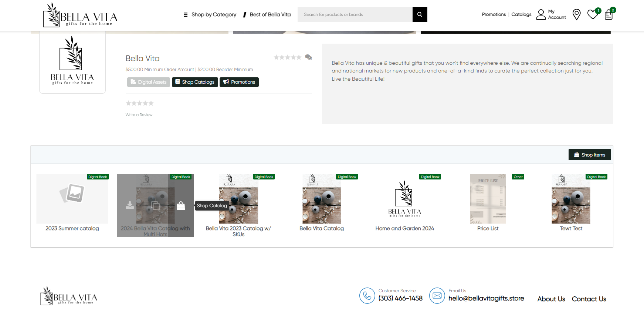This screenshot has height=316, width=644.
Task: Open the Price List document thumbnail
Action: coord(488,199)
